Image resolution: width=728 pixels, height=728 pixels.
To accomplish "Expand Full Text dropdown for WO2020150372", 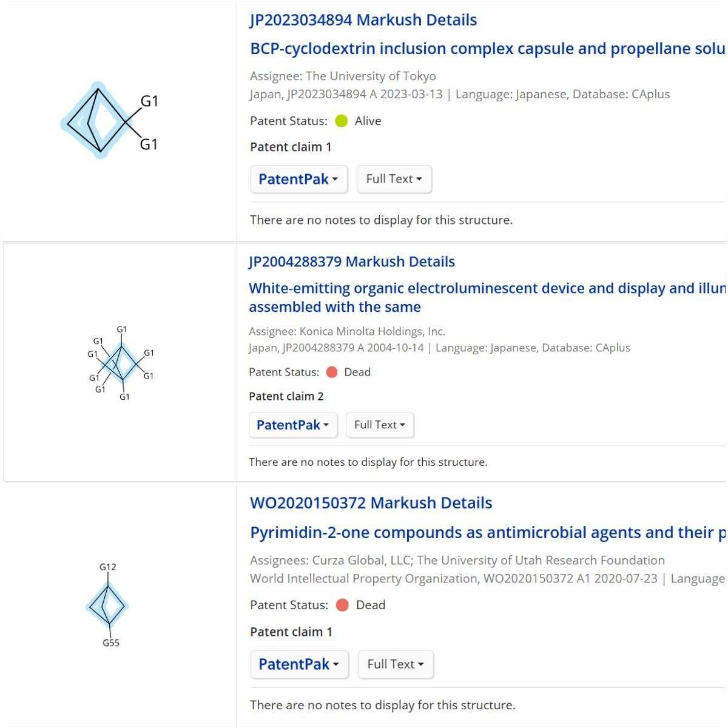I will 396,664.
